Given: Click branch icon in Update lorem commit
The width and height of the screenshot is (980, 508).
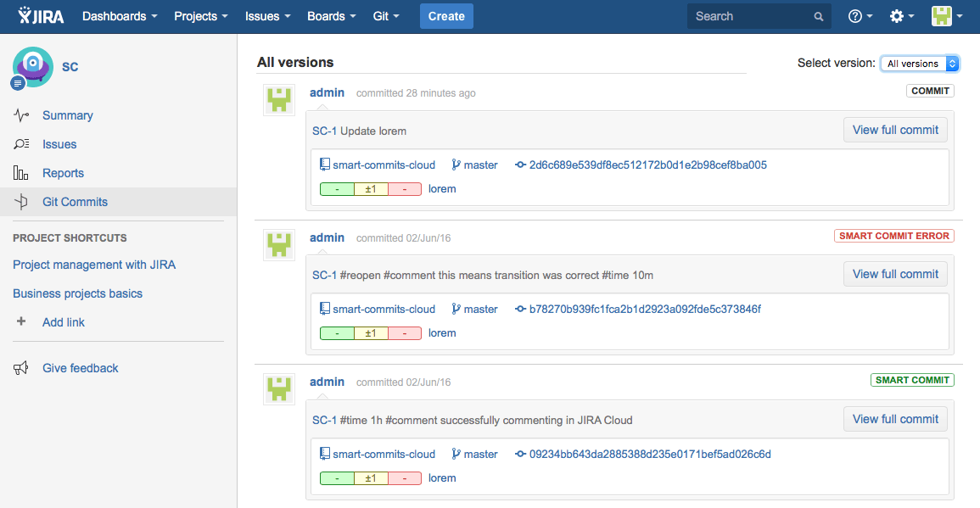Looking at the screenshot, I should point(456,165).
